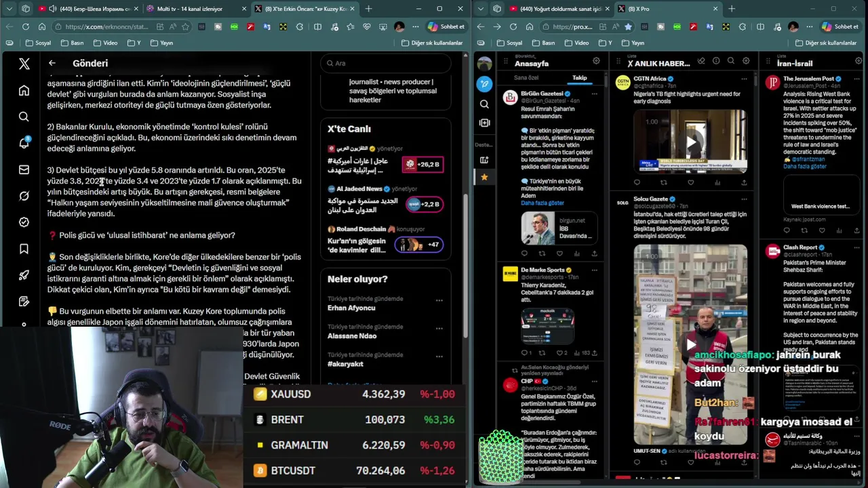Open new tab in X Pro browser window
The height and width of the screenshot is (488, 868).
pyautogui.click(x=731, y=9)
